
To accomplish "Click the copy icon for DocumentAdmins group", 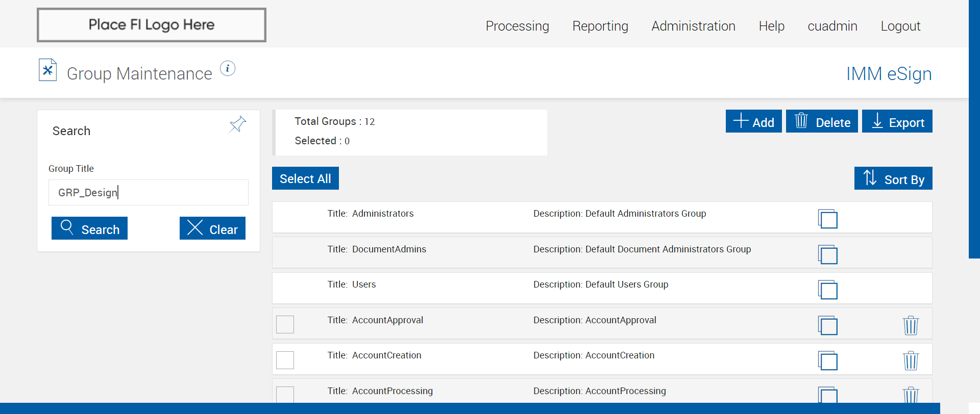I will 828,254.
